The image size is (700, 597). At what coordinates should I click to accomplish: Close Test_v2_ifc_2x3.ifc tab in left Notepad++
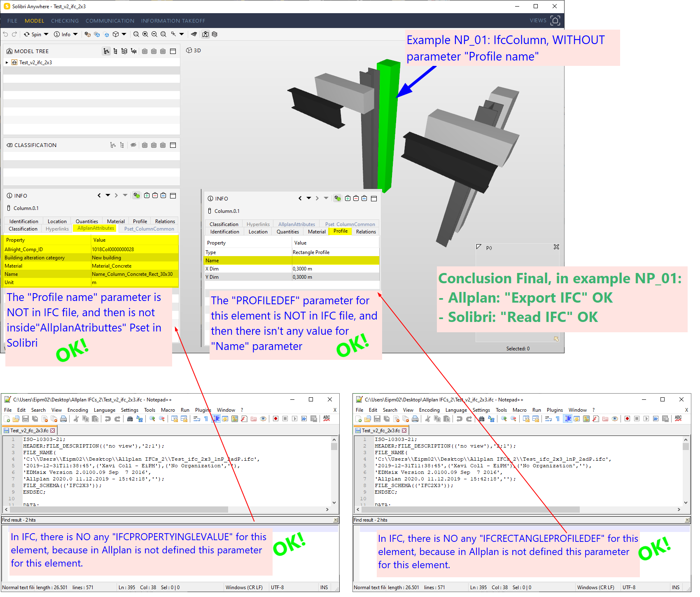[x=52, y=431]
